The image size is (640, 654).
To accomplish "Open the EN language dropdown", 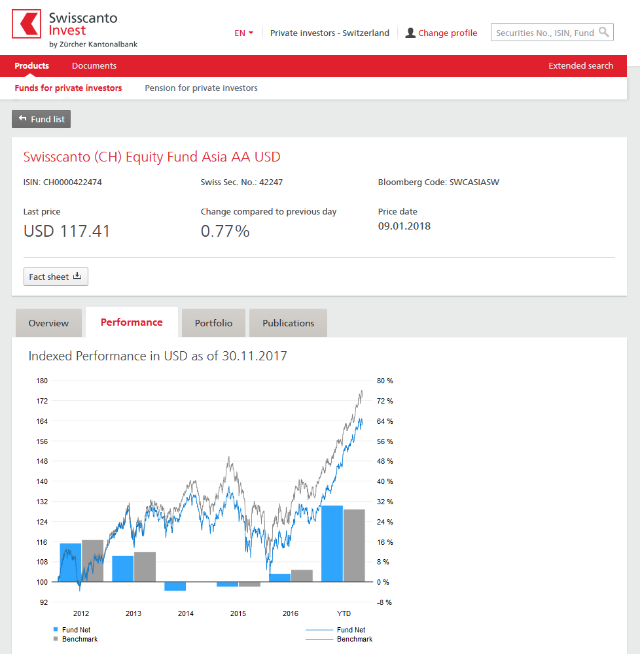I will (243, 33).
